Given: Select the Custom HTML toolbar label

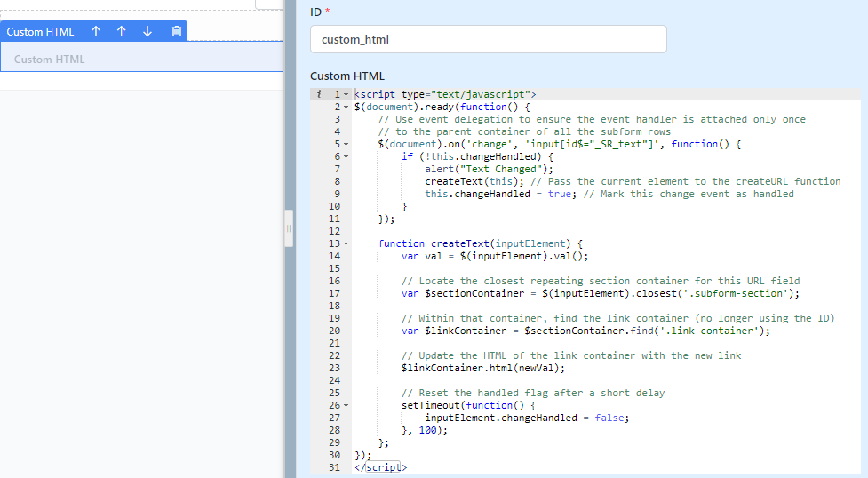Looking at the screenshot, I should [40, 31].
